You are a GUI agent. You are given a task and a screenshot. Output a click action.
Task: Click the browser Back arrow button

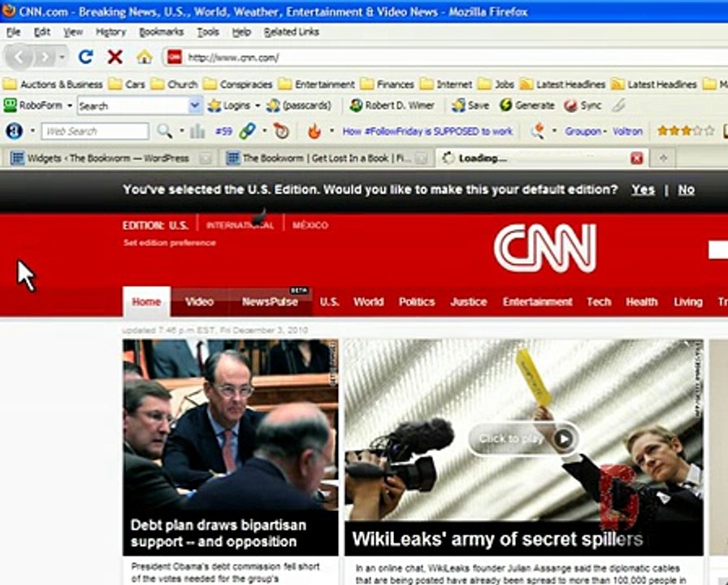(19, 57)
